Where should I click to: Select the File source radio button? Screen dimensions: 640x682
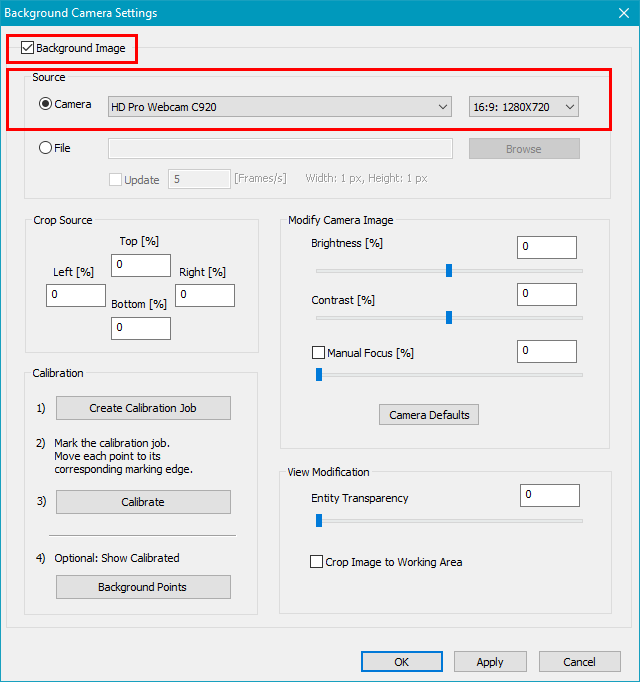(45, 148)
